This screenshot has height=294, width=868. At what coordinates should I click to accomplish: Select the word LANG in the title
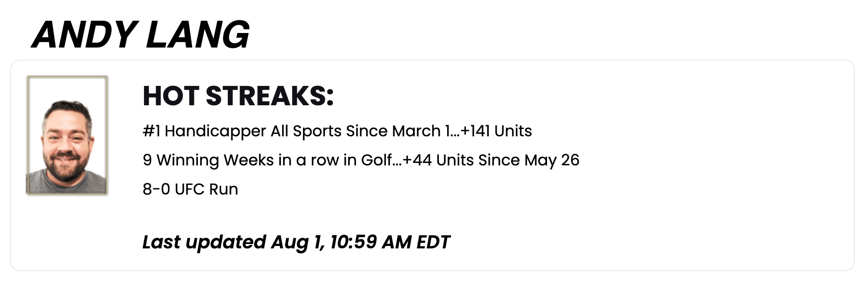tap(197, 35)
